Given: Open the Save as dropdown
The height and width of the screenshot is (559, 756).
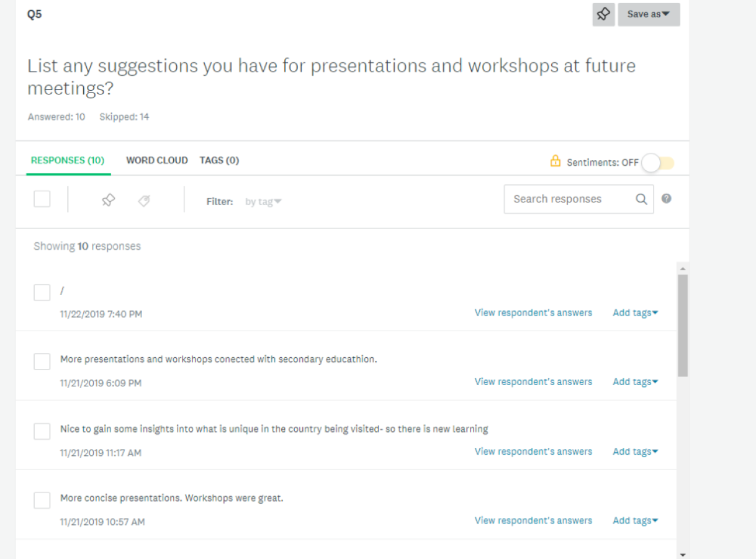Looking at the screenshot, I should coord(649,14).
